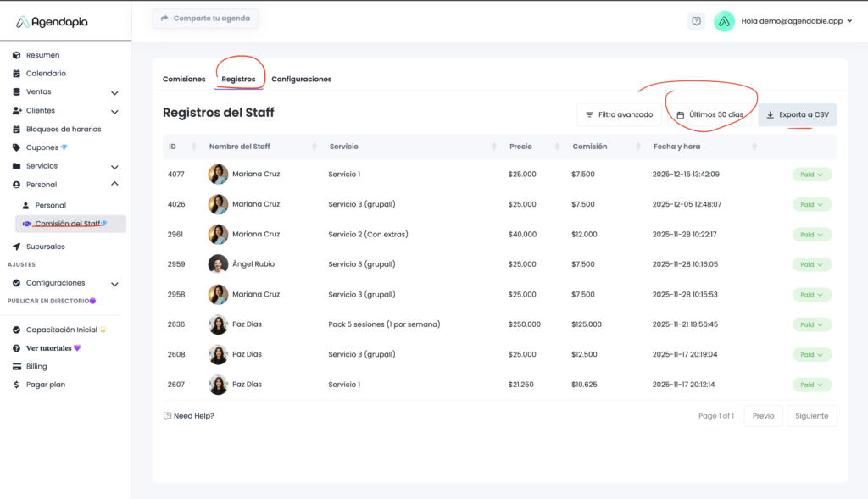Open the support chat icon in header
The width and height of the screenshot is (868, 499).
coord(696,21)
